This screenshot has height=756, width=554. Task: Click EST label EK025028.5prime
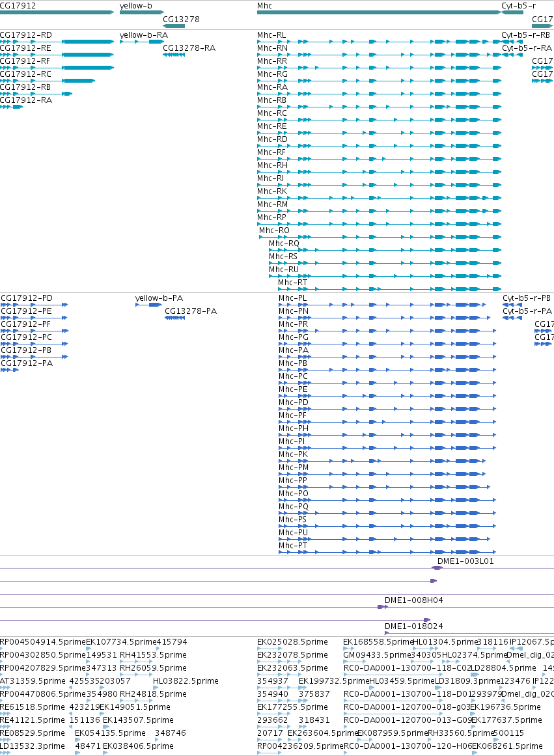(x=292, y=642)
